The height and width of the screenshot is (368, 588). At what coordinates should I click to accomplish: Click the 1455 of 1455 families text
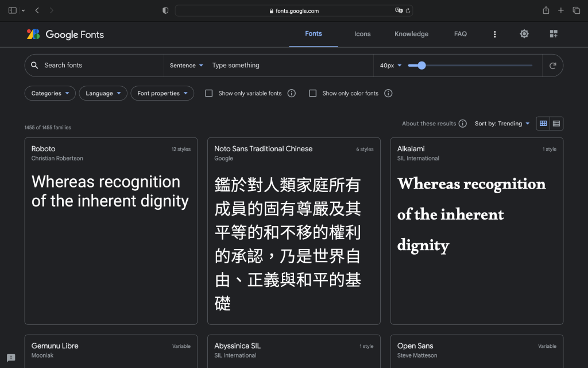(48, 127)
